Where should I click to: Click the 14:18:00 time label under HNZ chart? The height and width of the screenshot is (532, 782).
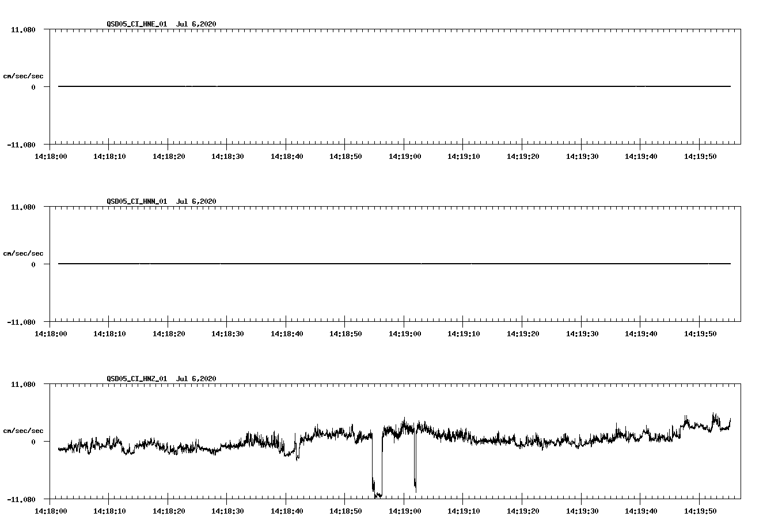(x=50, y=511)
